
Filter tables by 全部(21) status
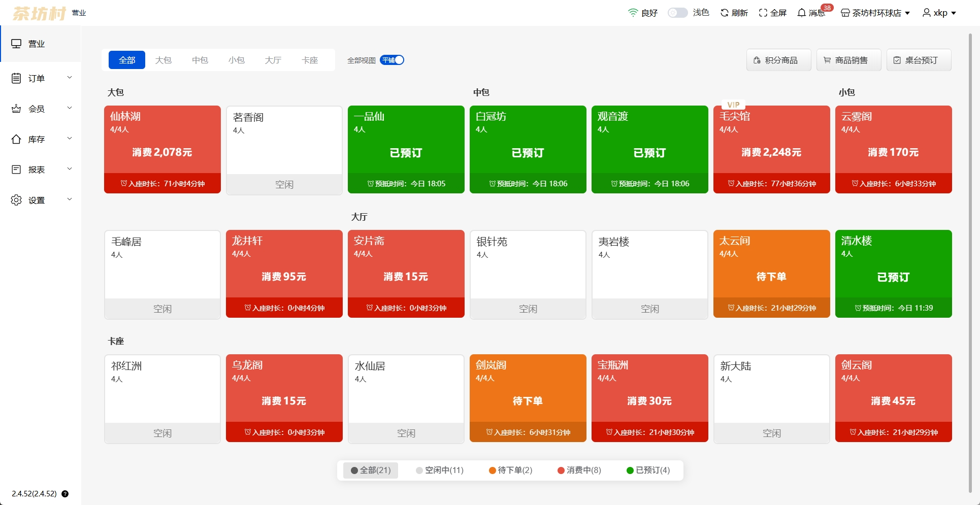pos(371,470)
